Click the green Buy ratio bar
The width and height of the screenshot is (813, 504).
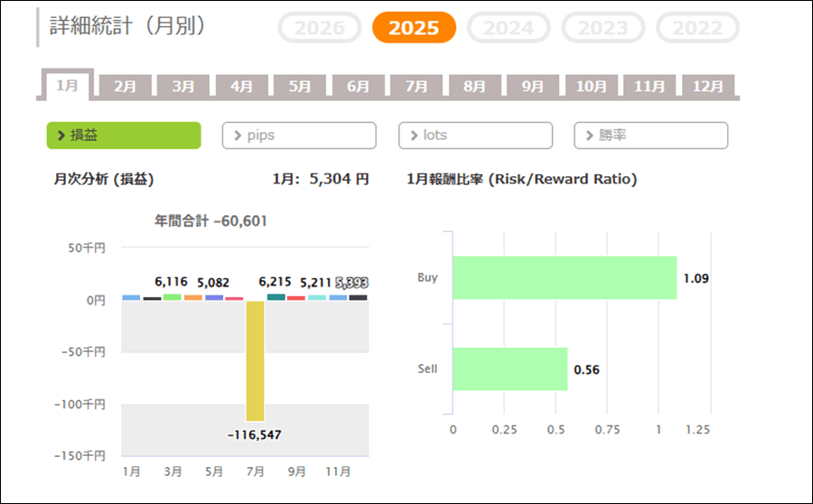point(564,277)
